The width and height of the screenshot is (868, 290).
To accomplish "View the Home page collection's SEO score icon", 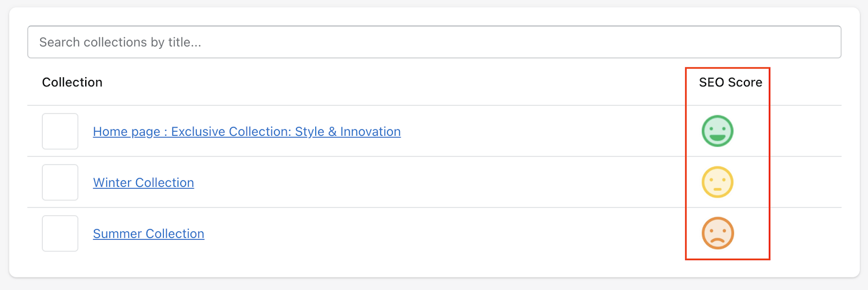I will click(x=717, y=131).
